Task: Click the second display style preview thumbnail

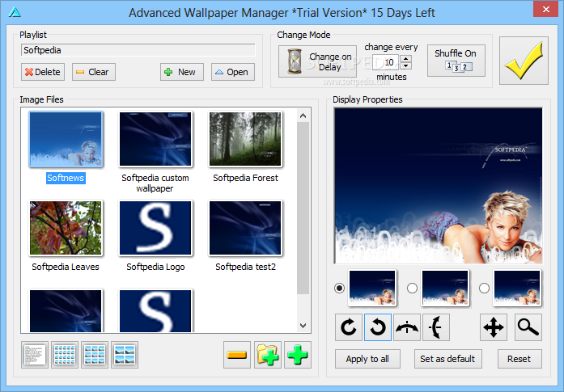Action: tap(445, 289)
